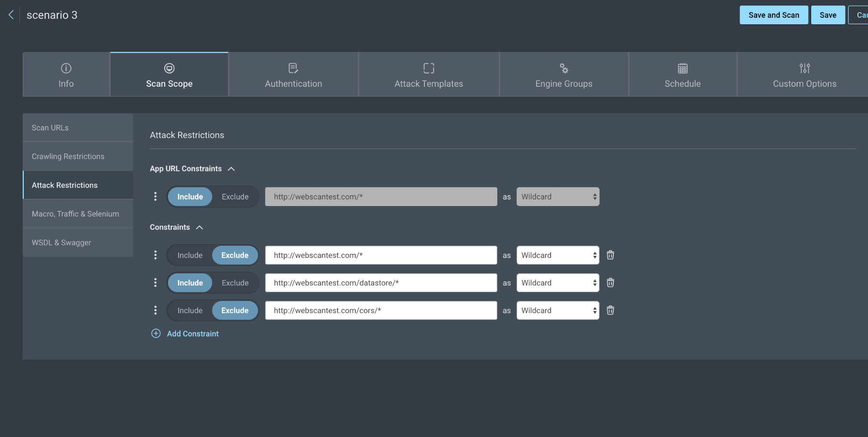Click the back arrow beside scenario 3
The height and width of the screenshot is (437, 868).
pyautogui.click(x=11, y=15)
